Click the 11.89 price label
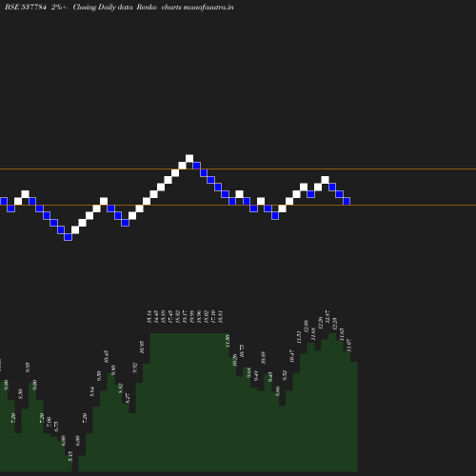The image size is (476, 476). coord(228,341)
